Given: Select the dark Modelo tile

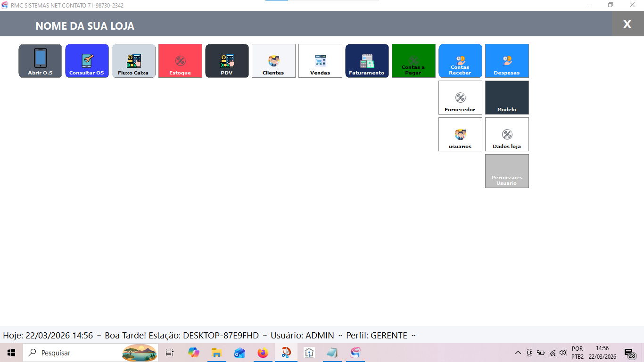Looking at the screenshot, I should click(x=507, y=98).
